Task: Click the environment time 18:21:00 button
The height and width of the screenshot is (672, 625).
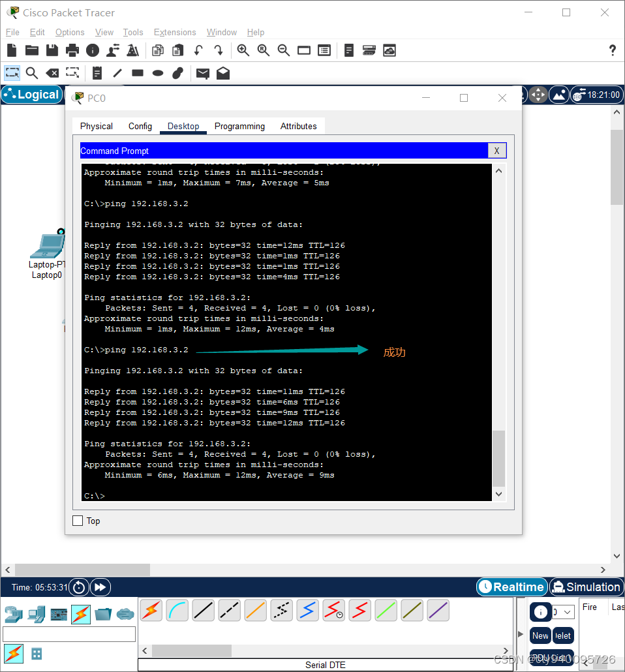Action: (597, 95)
